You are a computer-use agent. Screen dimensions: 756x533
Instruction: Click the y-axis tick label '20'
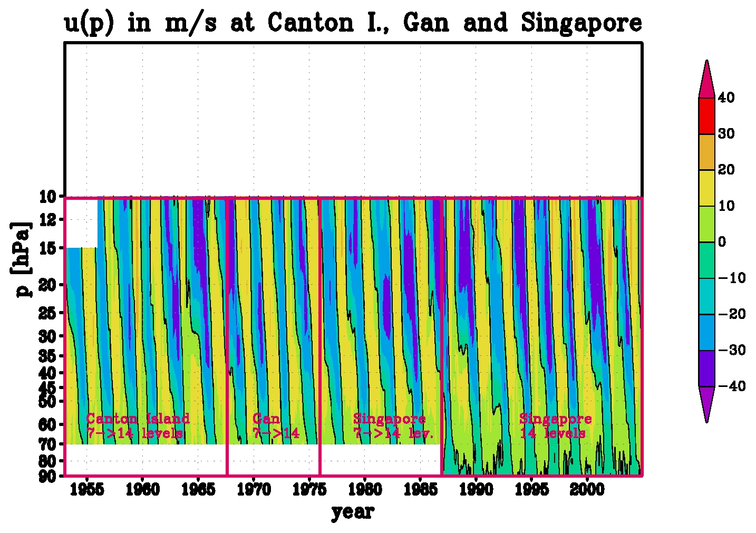[x=47, y=284]
